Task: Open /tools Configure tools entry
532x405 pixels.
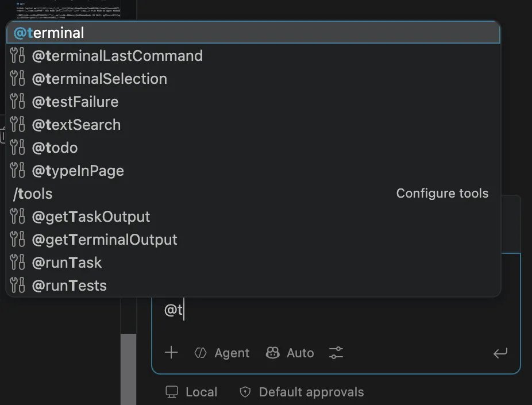Action: click(x=253, y=194)
